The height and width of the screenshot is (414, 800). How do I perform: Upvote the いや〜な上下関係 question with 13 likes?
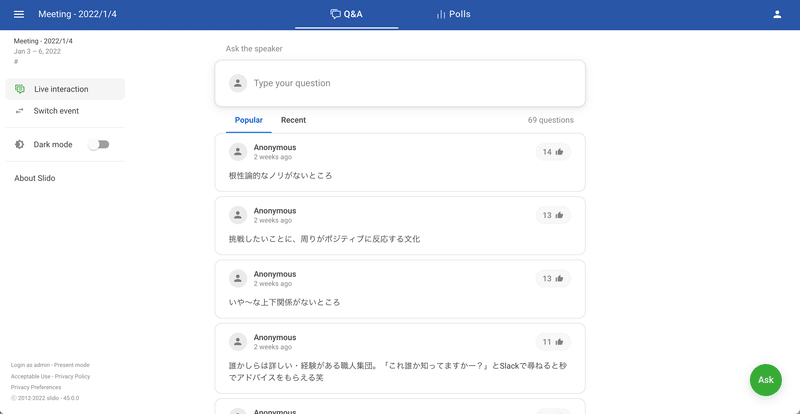(x=553, y=279)
